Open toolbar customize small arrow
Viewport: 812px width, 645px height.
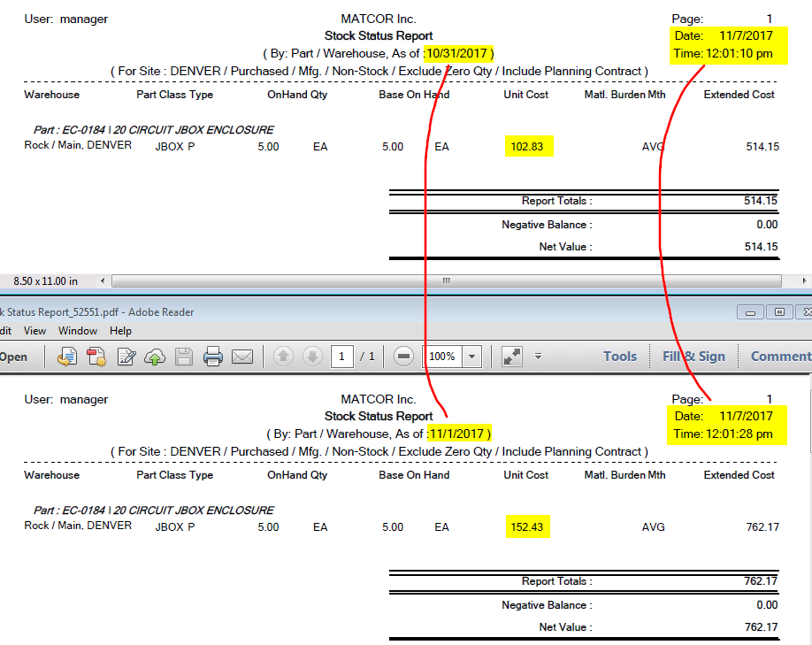538,356
